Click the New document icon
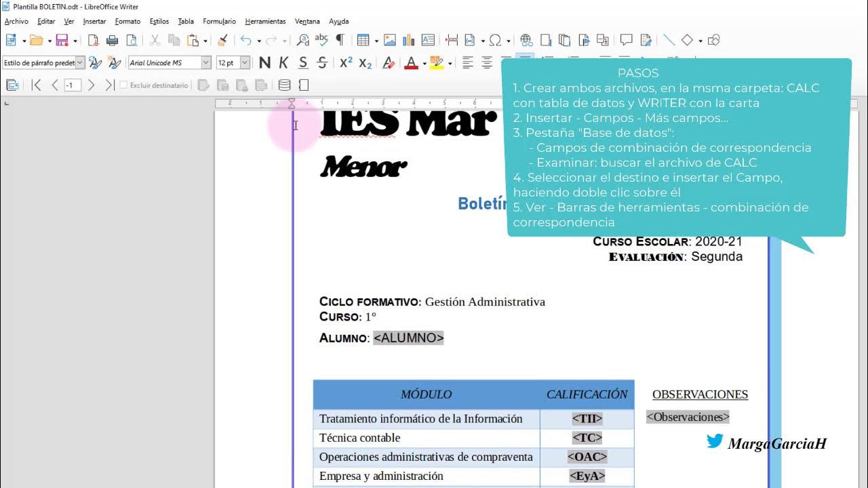 coord(12,41)
